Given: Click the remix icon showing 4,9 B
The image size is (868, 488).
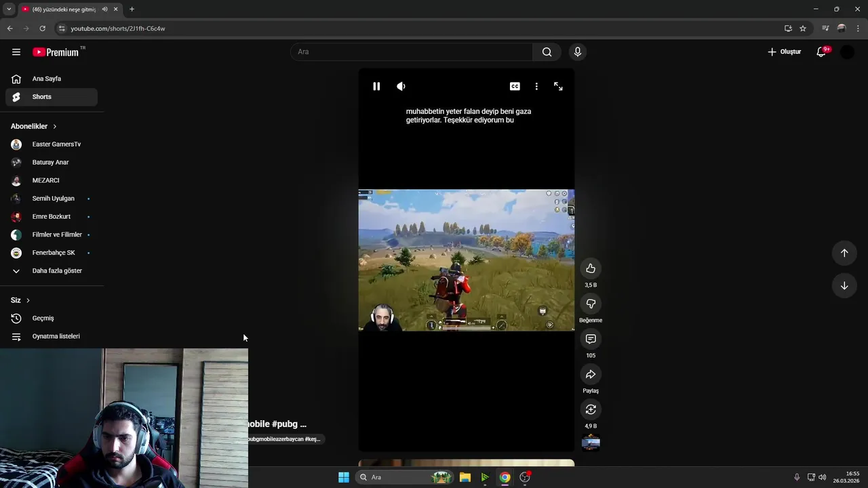Looking at the screenshot, I should click(591, 409).
